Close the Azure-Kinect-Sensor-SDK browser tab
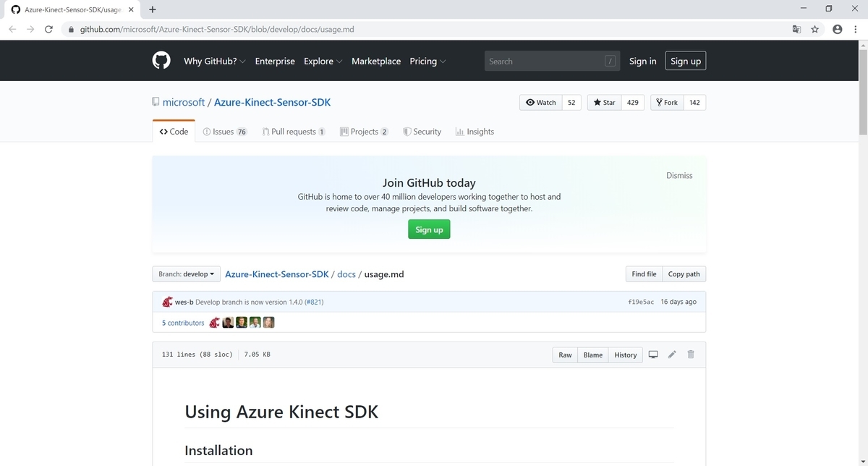The height and width of the screenshot is (466, 868). (x=131, y=10)
